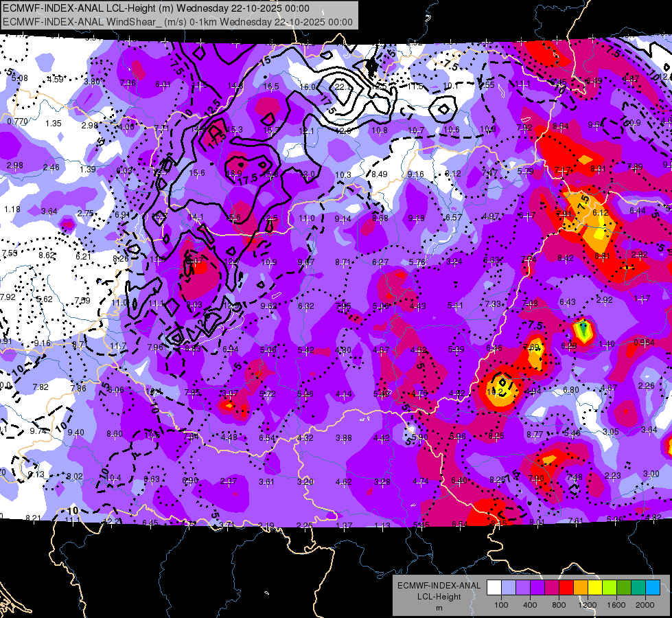Screen dimensions: 672x618
Task: Click the grid value 1.35
Action: click(x=54, y=124)
